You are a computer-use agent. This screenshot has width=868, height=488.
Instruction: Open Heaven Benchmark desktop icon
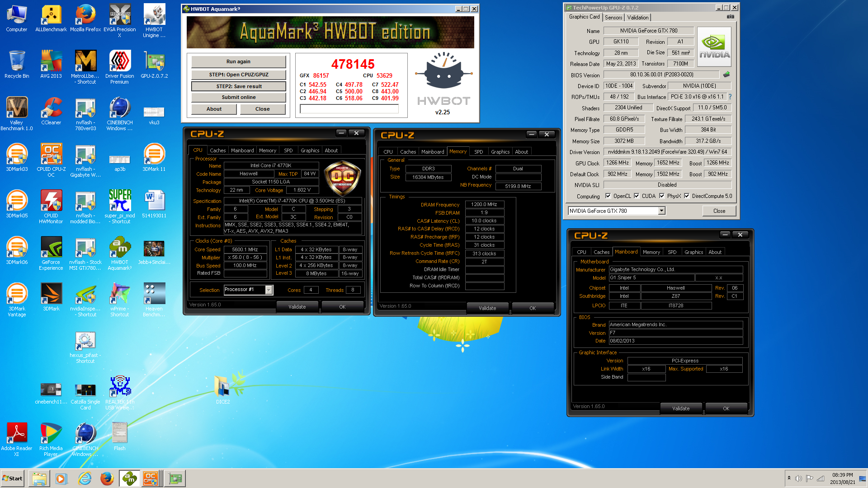coord(154,300)
